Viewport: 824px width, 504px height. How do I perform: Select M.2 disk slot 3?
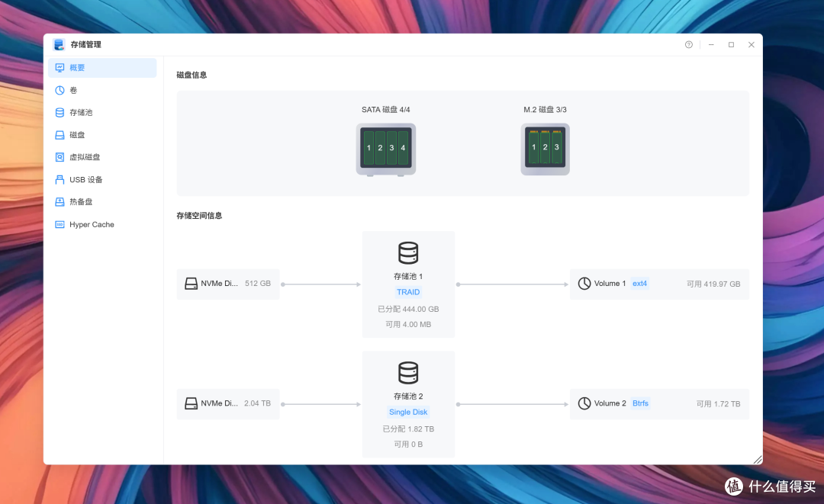tap(557, 147)
